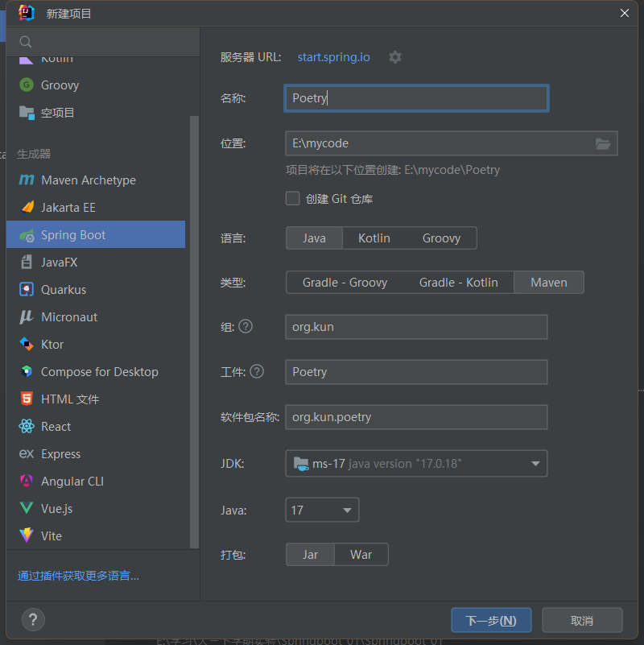Click the 下一步(N) button
The image size is (644, 645).
click(491, 620)
